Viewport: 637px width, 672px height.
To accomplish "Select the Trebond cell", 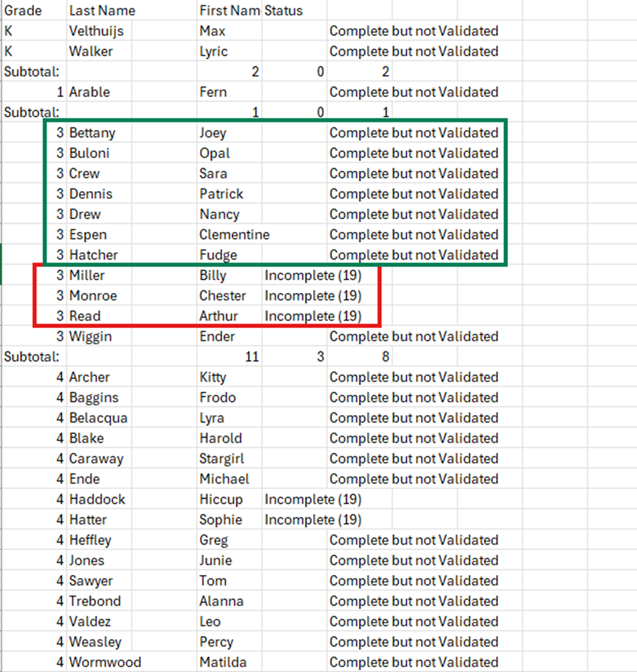I will coord(100,601).
